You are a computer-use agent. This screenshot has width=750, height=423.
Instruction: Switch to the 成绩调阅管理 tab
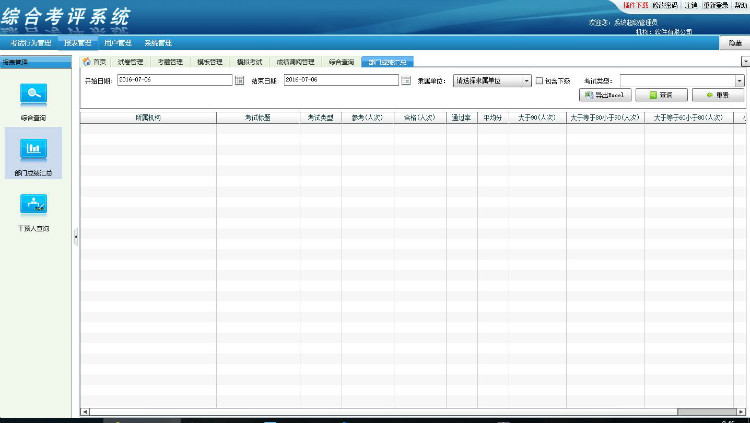[x=296, y=62]
